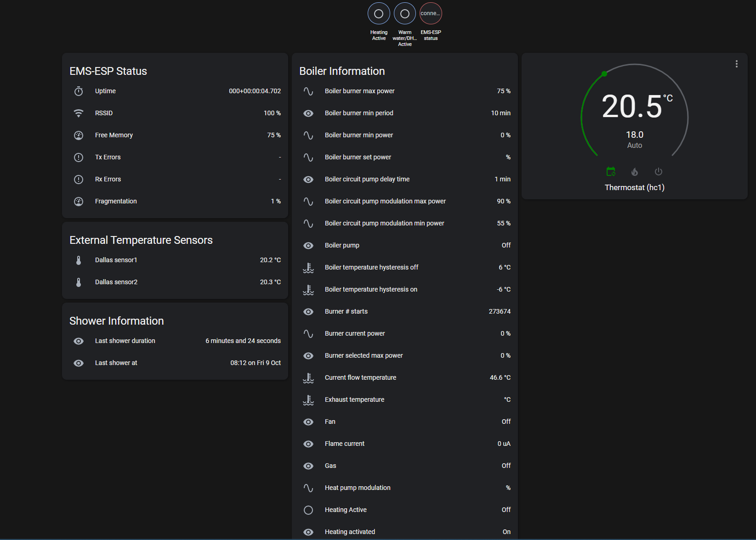Select the flame heat mode icon
756x540 pixels.
click(x=635, y=172)
